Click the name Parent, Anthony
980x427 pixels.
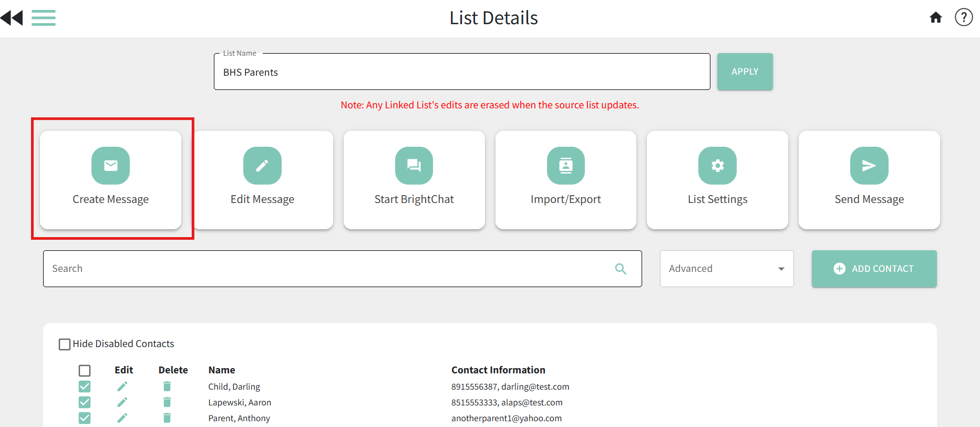[x=239, y=418]
